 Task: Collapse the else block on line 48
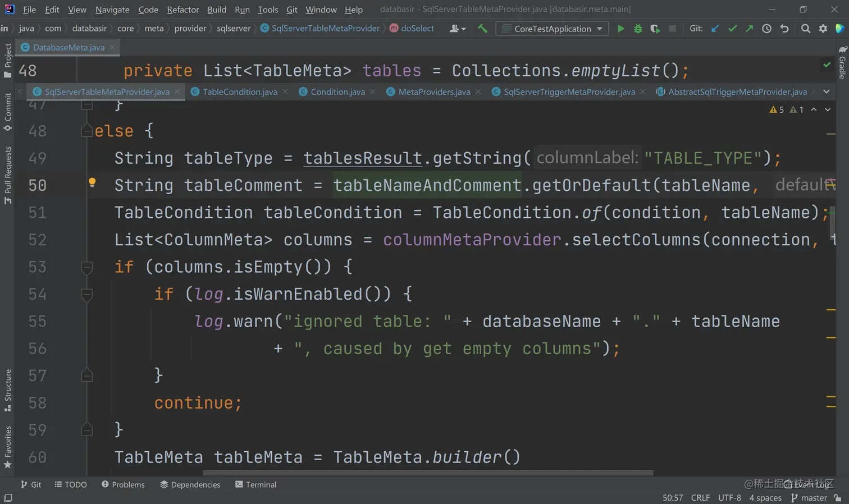tap(86, 131)
